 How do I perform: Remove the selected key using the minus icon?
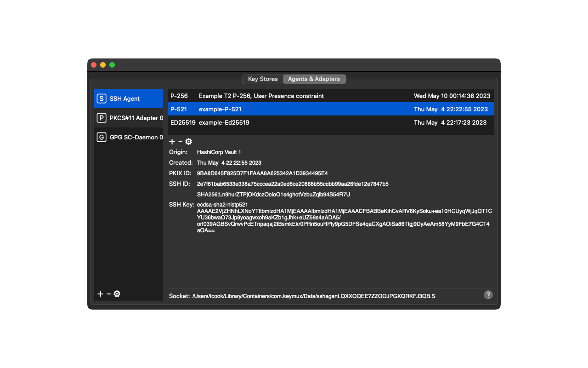[180, 142]
